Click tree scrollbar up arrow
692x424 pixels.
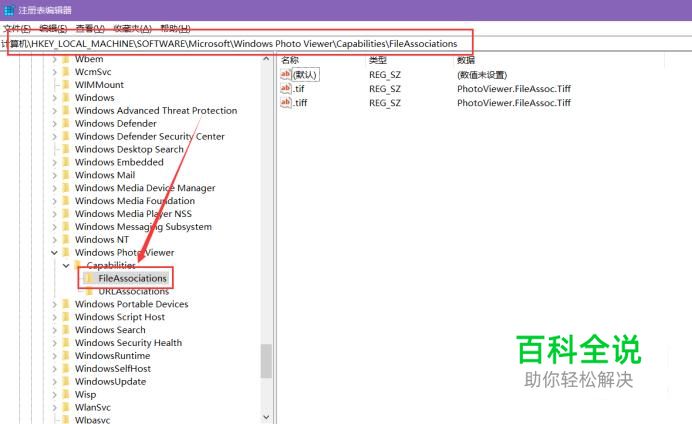(x=266, y=59)
